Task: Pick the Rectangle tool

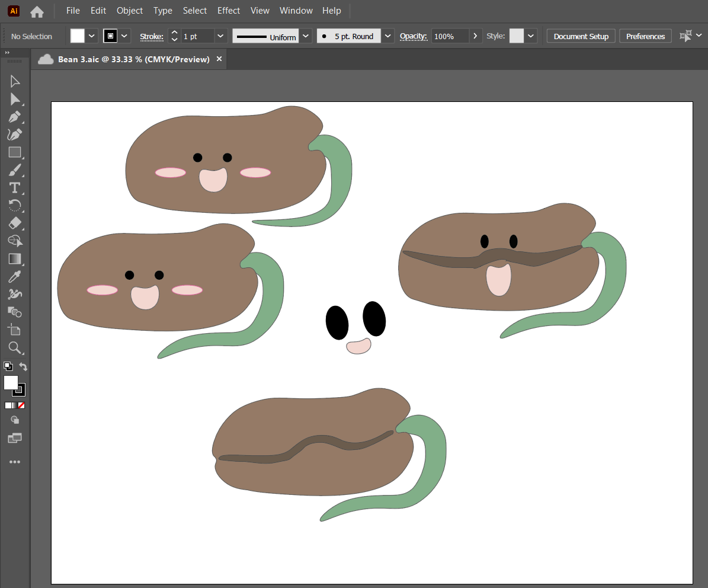Action: coord(15,152)
